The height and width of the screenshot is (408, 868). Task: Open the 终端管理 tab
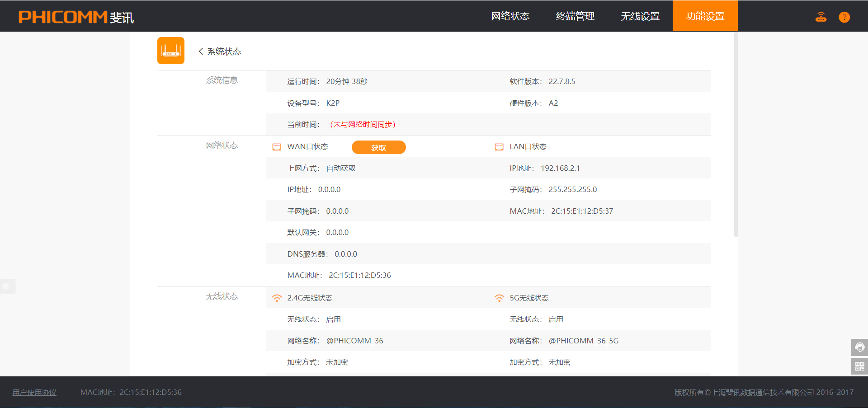coord(575,16)
